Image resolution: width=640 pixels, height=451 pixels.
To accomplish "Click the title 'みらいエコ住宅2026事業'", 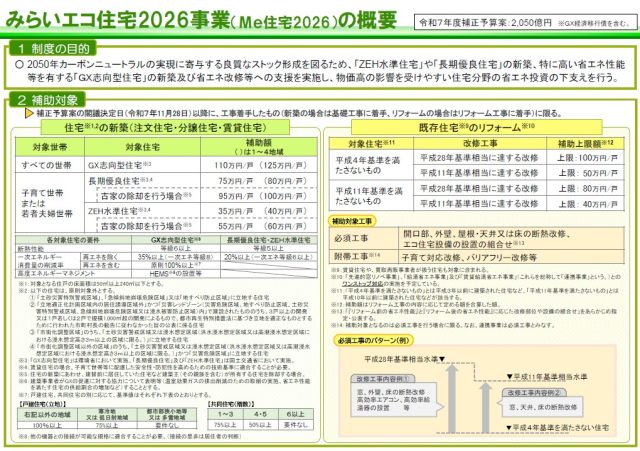I will coord(118,20).
